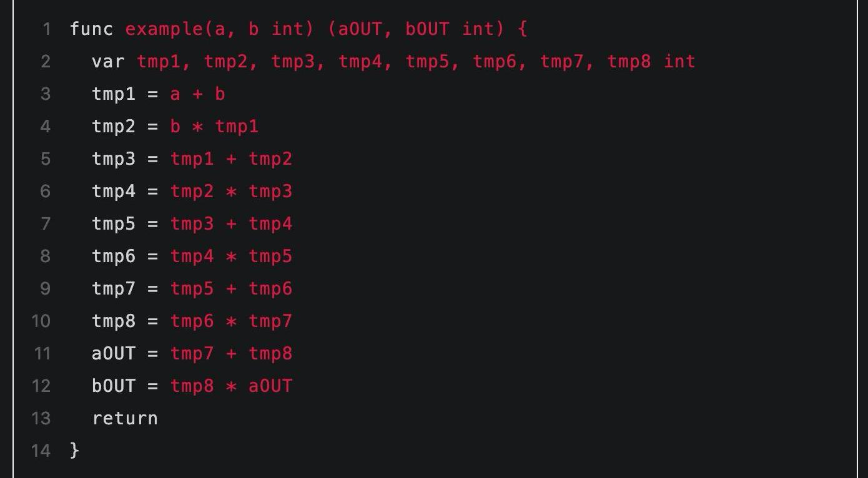Click line number 14 in the gutter

[41, 451]
